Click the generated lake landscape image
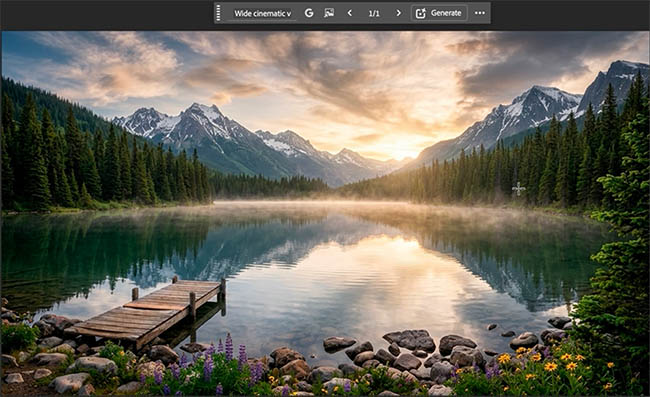650x397 pixels. pyautogui.click(x=325, y=213)
